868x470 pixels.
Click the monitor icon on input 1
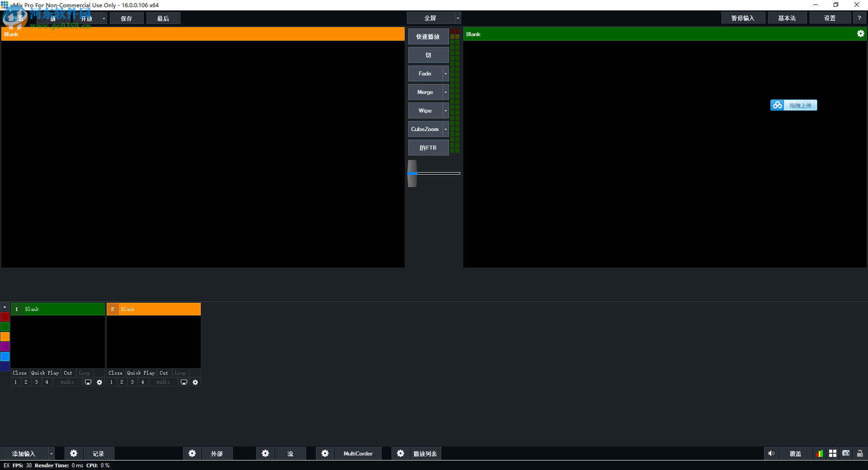(88, 382)
